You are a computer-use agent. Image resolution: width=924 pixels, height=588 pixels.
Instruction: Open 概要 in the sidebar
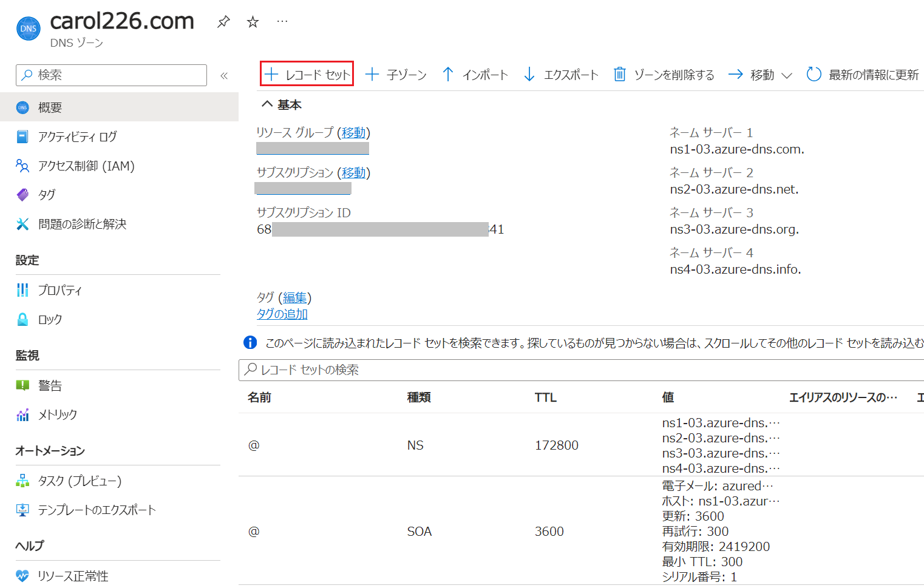pyautogui.click(x=119, y=107)
